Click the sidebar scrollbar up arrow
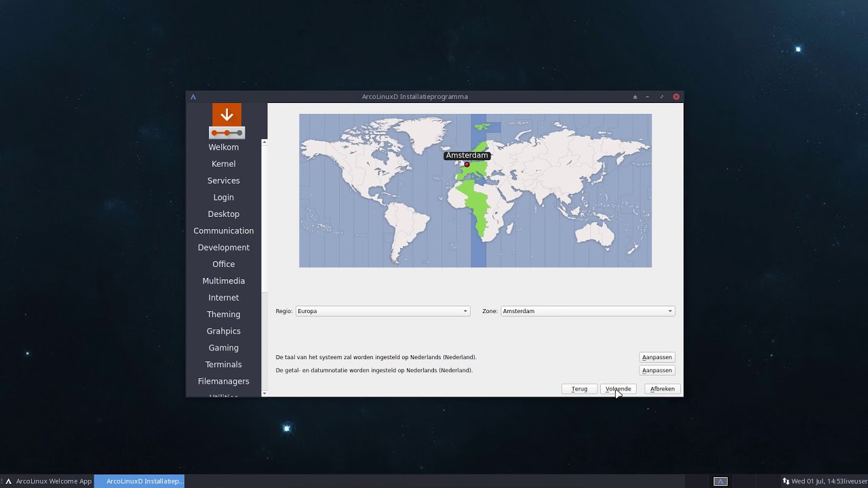 pyautogui.click(x=264, y=142)
